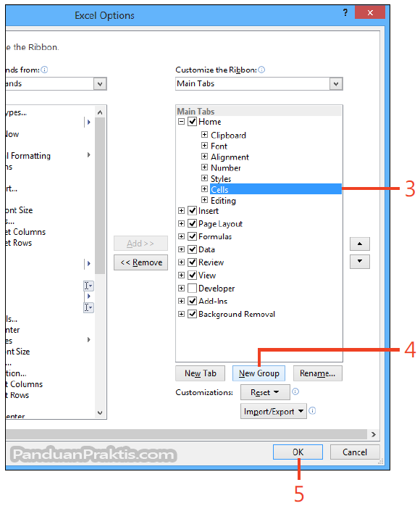Image resolution: width=420 pixels, height=506 pixels.
Task: Click the Move Down arrow button
Action: pyautogui.click(x=360, y=262)
